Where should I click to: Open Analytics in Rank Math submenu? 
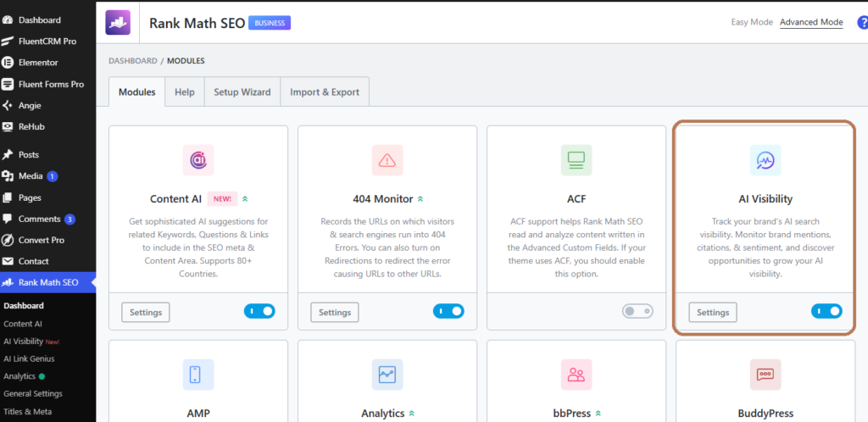coord(19,376)
